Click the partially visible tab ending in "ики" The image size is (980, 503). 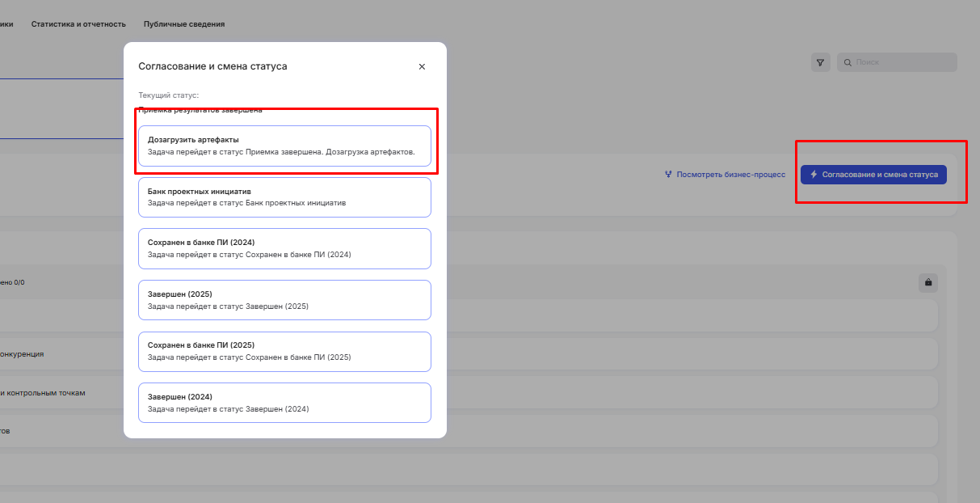coord(6,24)
